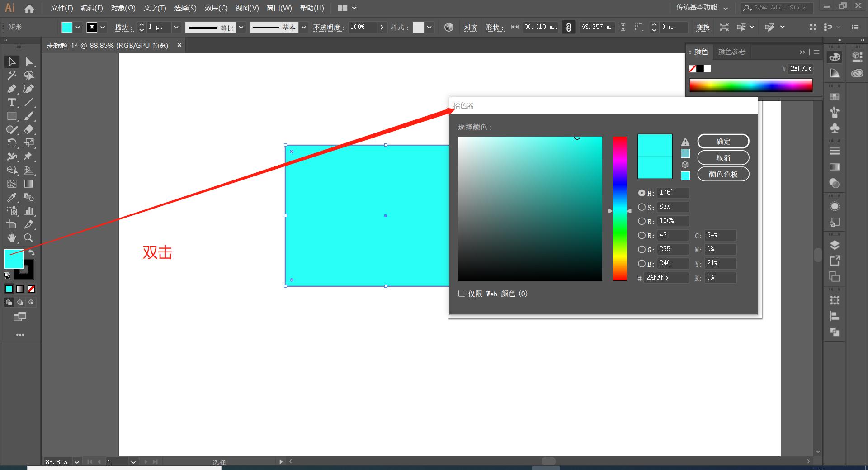Viewport: 868px width, 470px height.
Task: Expand the graphic style dropdown
Action: 429,27
